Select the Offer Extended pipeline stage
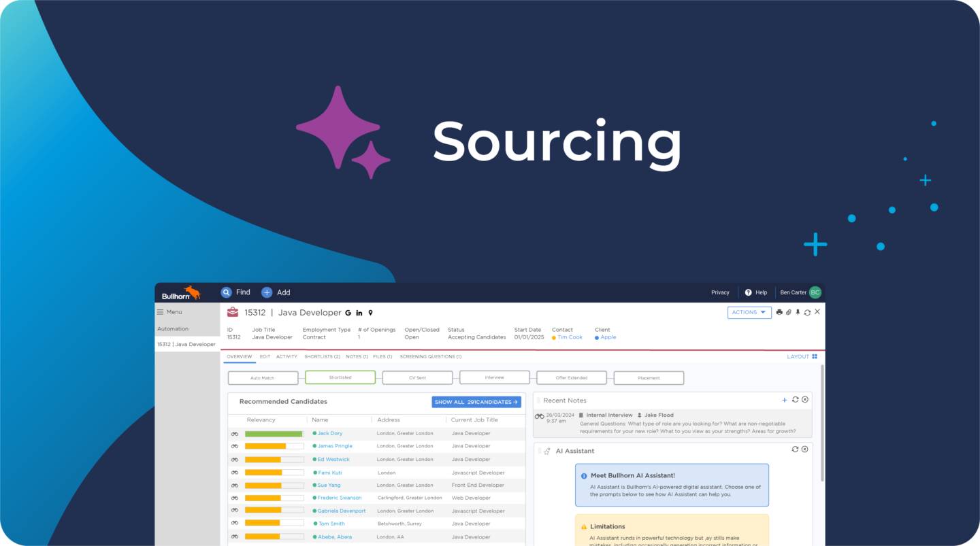 coord(572,377)
